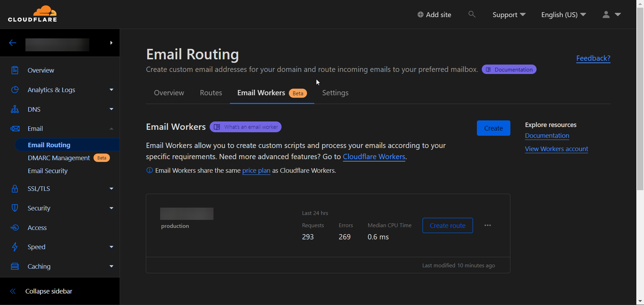Open the Support dropdown
The height and width of the screenshot is (305, 644).
[509, 15]
